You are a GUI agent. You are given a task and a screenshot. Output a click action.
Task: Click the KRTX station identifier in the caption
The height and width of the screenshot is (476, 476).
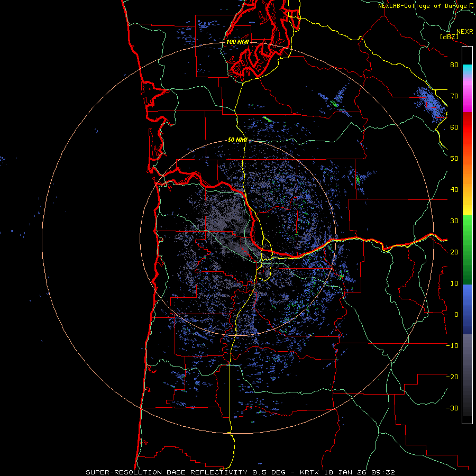click(309, 472)
